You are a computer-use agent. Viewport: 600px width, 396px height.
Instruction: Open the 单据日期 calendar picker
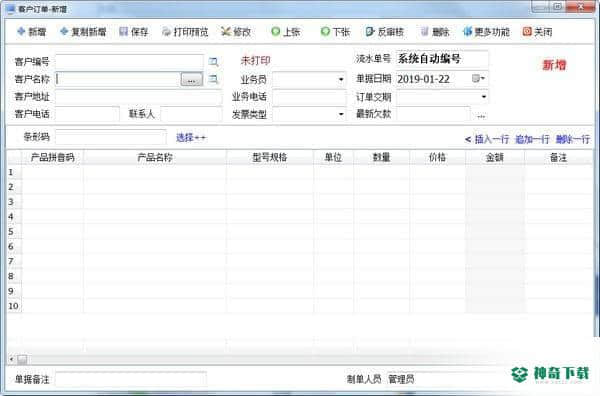tap(478, 79)
